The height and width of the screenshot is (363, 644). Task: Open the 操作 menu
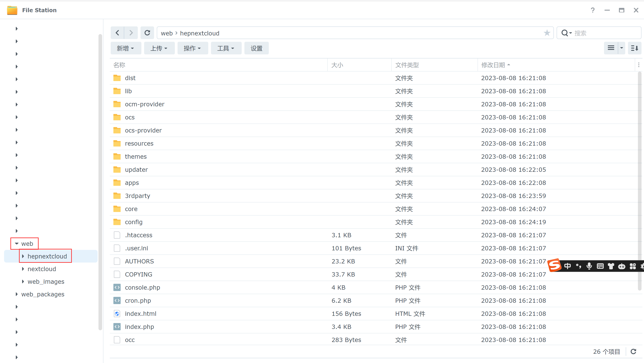pos(192,48)
